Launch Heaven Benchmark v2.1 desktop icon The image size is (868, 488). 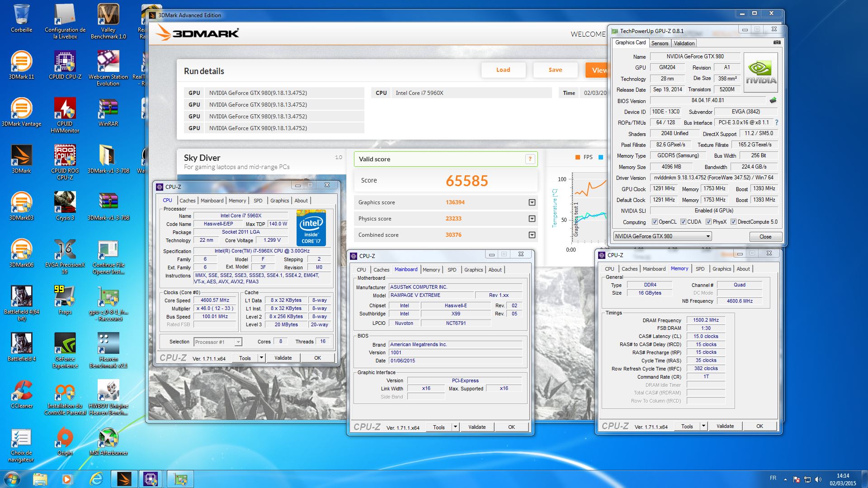click(108, 350)
